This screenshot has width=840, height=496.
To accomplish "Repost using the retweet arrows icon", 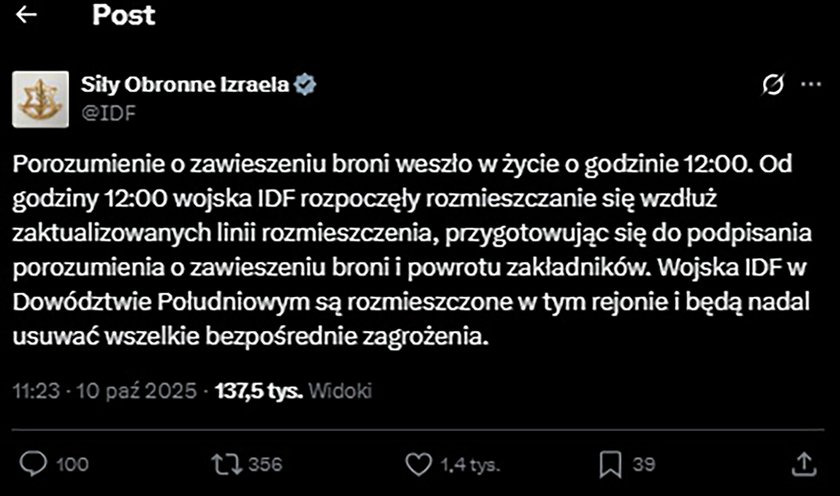I will point(225,463).
